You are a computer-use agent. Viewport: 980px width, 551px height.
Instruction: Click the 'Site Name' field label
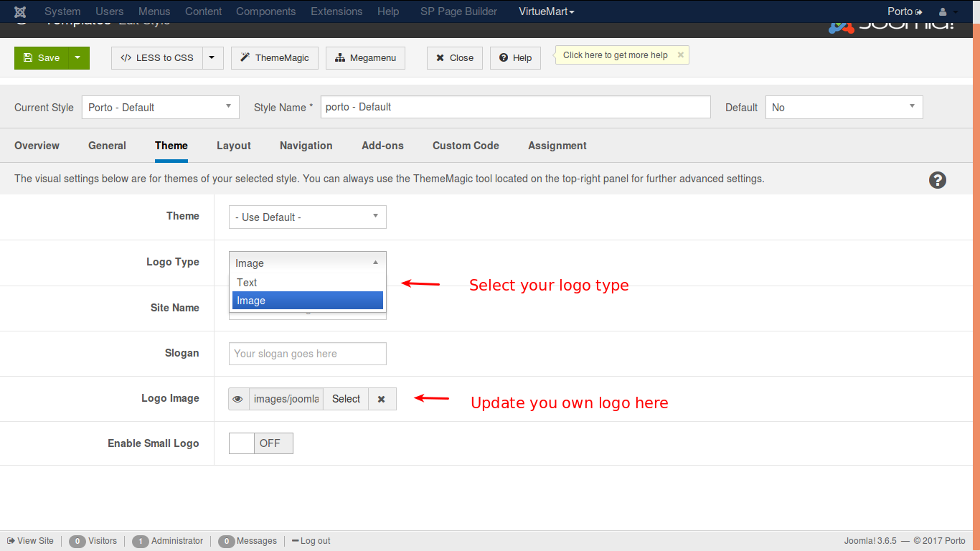coord(175,307)
